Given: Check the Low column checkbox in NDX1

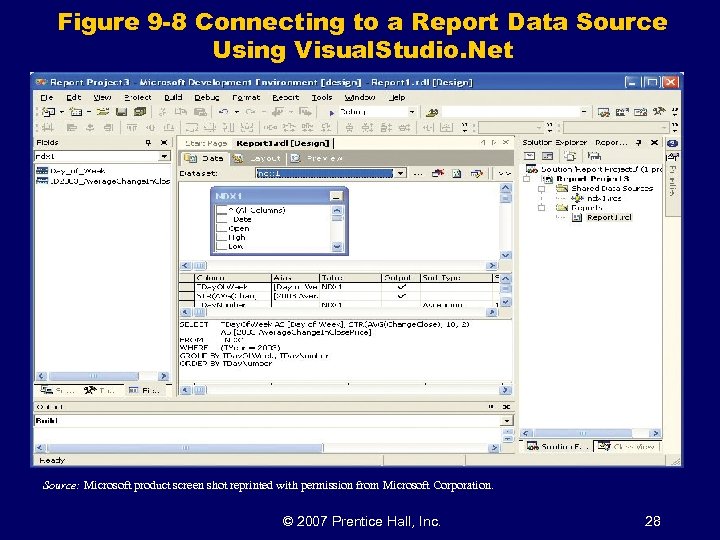Looking at the screenshot, I should pyautogui.click(x=222, y=247).
